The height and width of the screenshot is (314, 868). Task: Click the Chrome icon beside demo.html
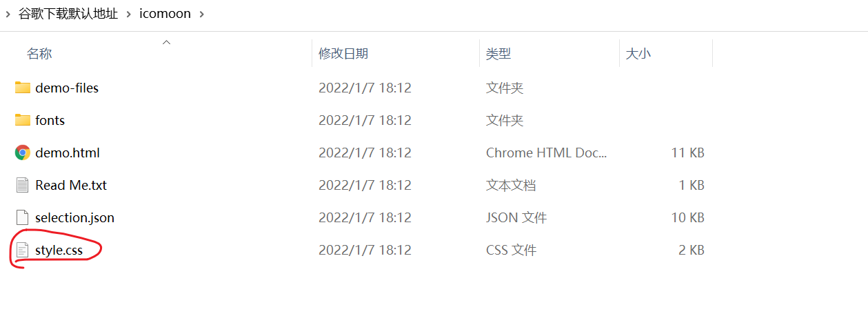pos(23,153)
